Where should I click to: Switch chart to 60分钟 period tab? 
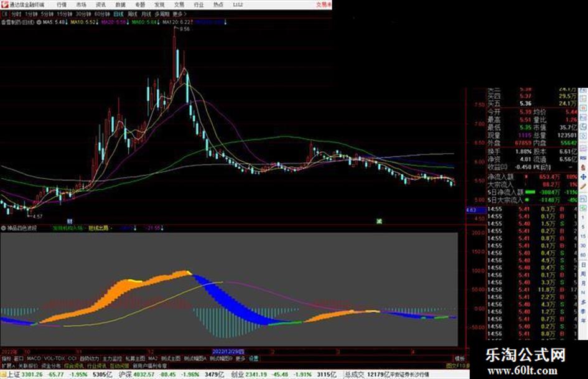101,14
